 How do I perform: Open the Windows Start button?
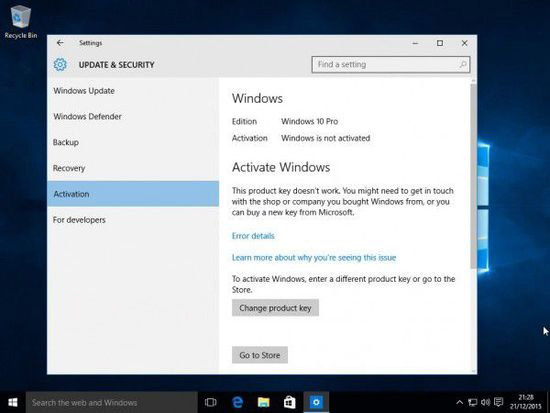click(x=13, y=402)
